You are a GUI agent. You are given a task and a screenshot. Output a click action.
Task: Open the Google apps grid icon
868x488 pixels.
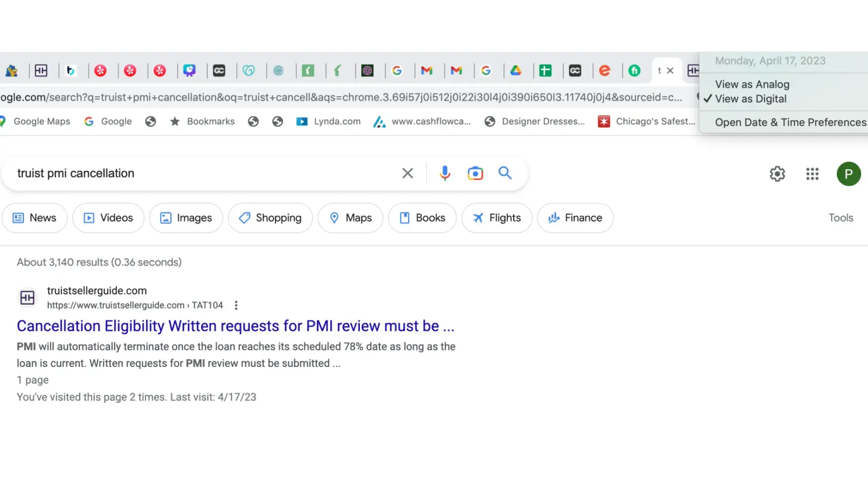pyautogui.click(x=812, y=174)
